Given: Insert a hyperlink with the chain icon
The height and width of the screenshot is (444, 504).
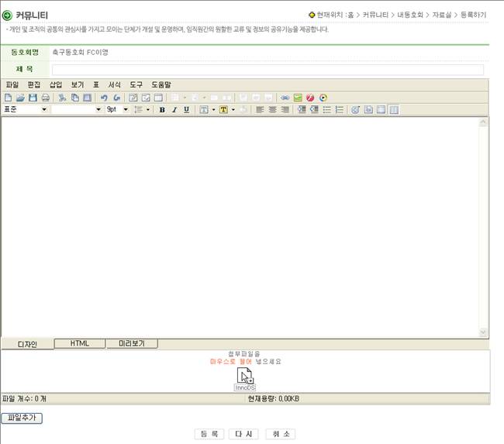Looking at the screenshot, I should click(285, 98).
